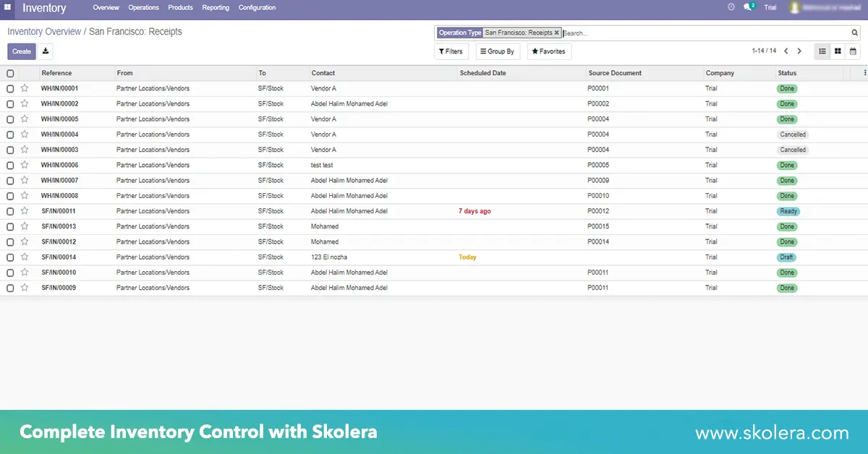Star the SF/IN/00014 row
The width and height of the screenshot is (868, 454).
coord(25,257)
